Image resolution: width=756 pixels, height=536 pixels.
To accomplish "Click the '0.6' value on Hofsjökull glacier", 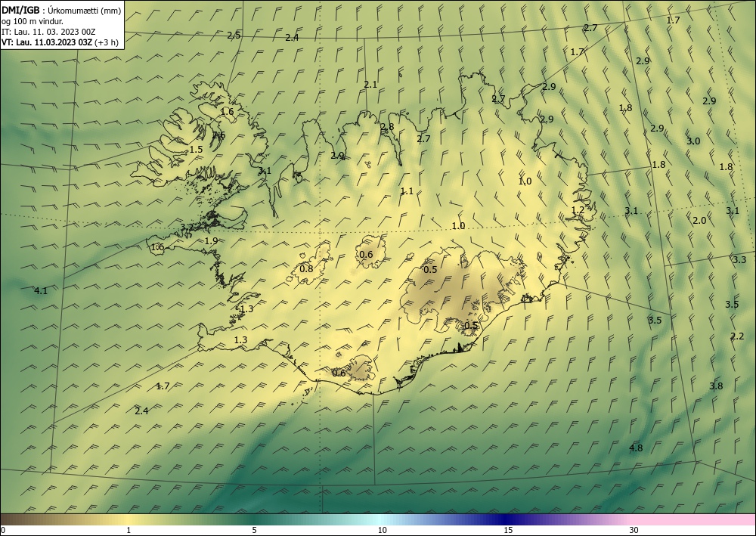I will [x=366, y=255].
